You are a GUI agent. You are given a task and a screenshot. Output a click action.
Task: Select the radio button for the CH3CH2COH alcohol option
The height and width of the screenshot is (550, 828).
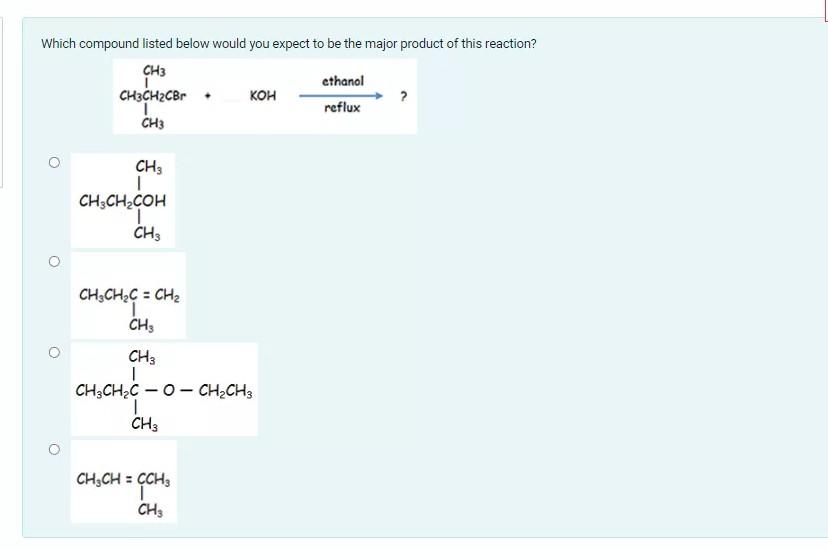coord(54,162)
